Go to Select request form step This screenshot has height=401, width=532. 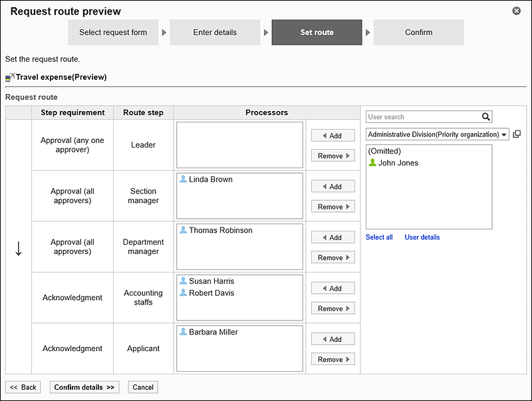(x=113, y=32)
